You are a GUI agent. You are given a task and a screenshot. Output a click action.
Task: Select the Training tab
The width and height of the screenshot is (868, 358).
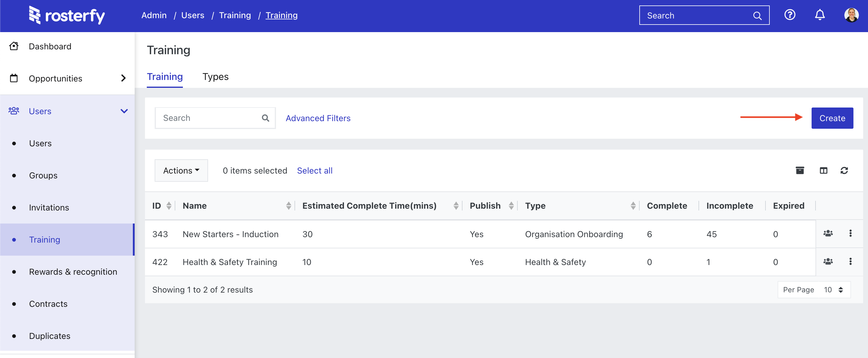[x=164, y=77]
